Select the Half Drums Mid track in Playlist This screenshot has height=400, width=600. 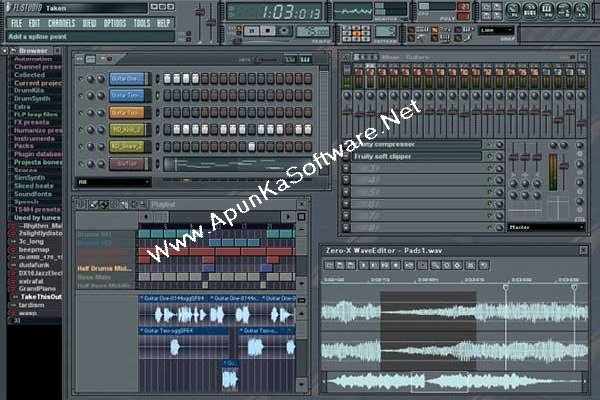click(105, 269)
